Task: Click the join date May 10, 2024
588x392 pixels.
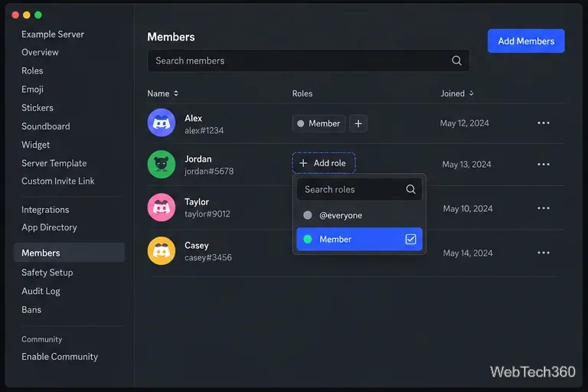Action: (468, 208)
